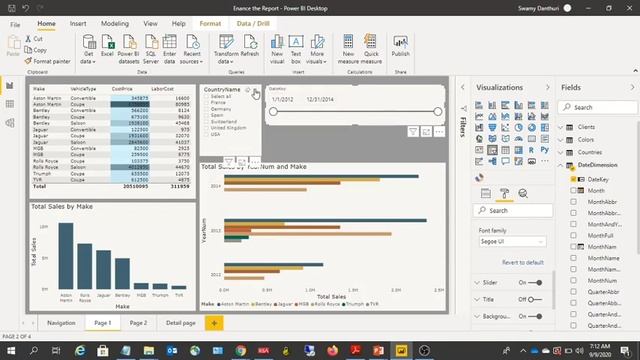Screen dimensions: 640x360
Task: Collapse the Visualizations pane
Action: [548, 87]
